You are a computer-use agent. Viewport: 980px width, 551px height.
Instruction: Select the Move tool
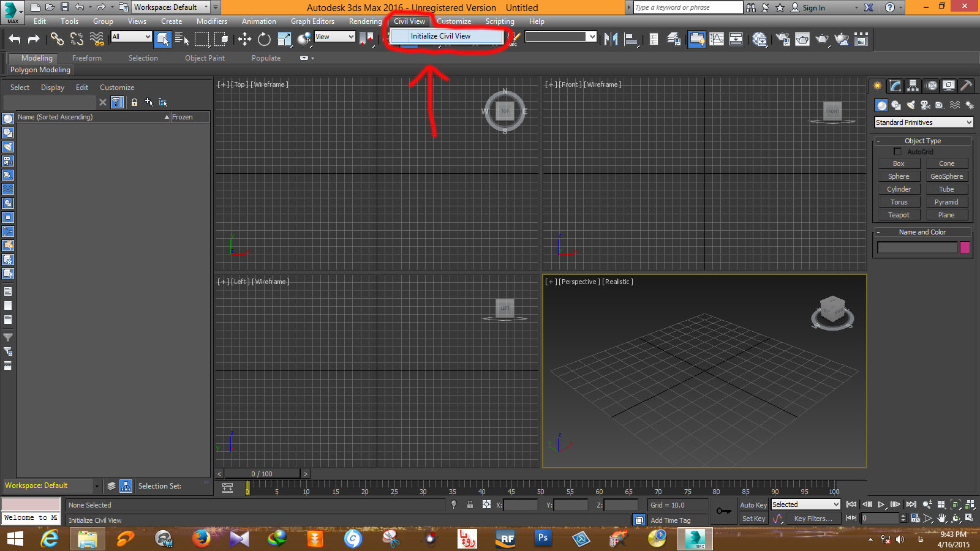[x=244, y=39]
